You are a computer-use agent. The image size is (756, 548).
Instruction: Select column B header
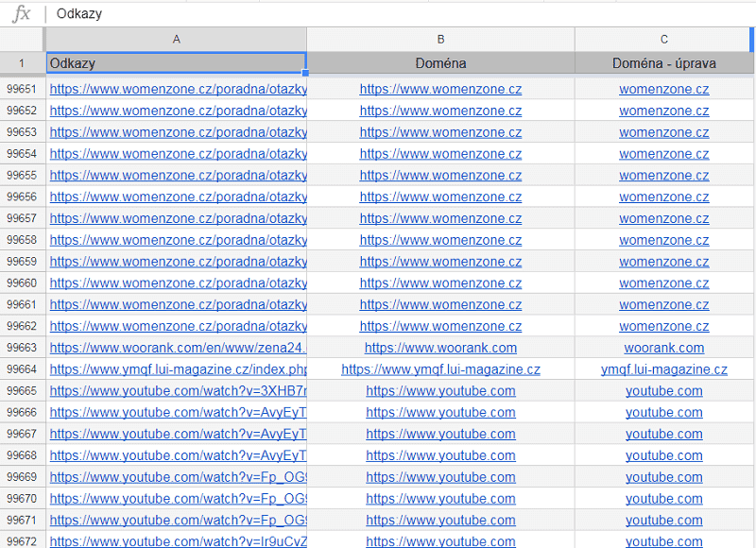click(x=440, y=39)
